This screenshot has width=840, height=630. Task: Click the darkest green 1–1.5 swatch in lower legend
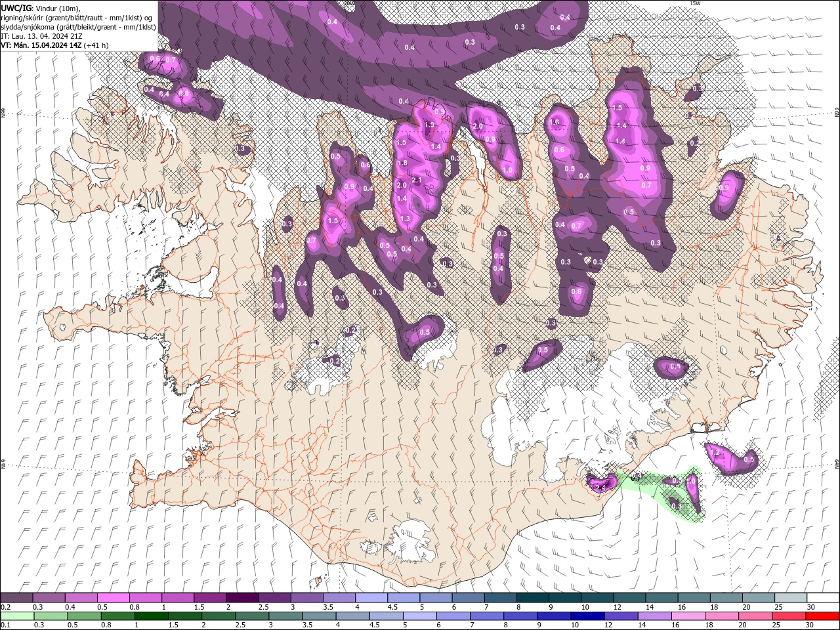(x=152, y=616)
